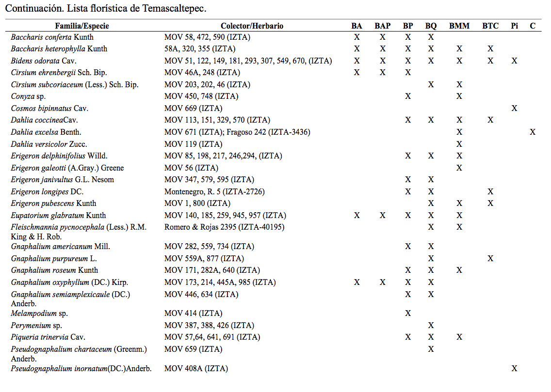
Task: Click the Pi mark for Pseudognaphalium inornatum
Action: click(514, 369)
